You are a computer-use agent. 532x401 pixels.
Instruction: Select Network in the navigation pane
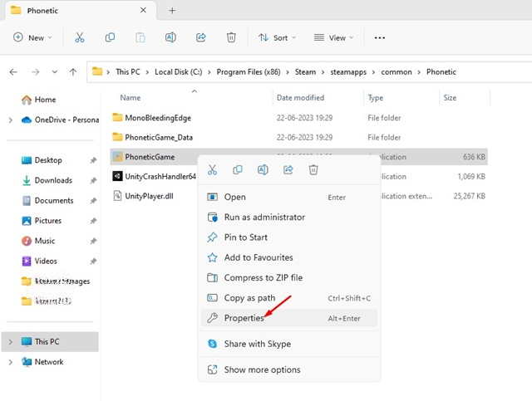click(x=42, y=362)
